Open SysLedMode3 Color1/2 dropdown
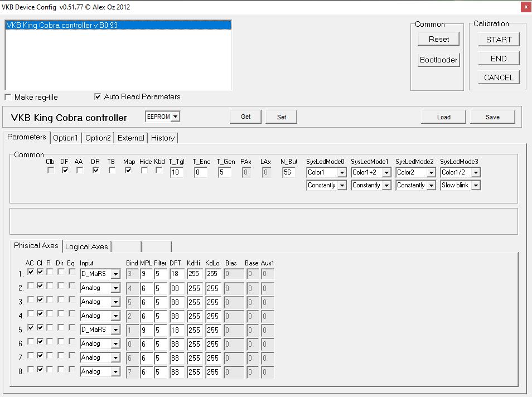Screen dimensions: 532x397 476,172
